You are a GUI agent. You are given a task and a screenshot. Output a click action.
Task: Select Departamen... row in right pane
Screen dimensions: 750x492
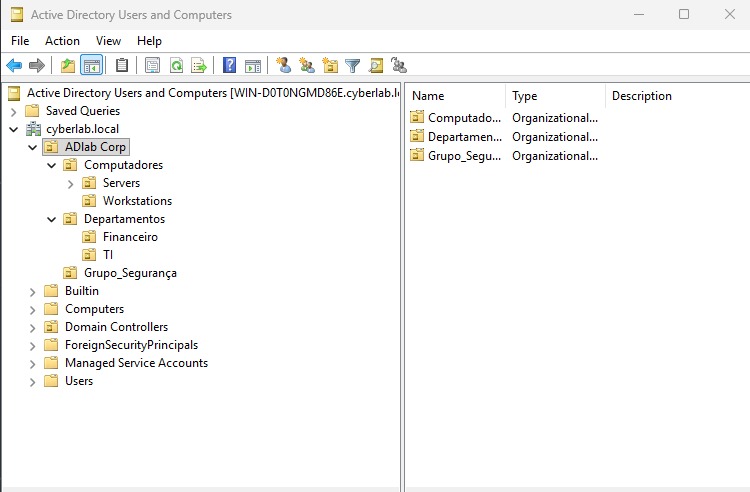click(504, 137)
